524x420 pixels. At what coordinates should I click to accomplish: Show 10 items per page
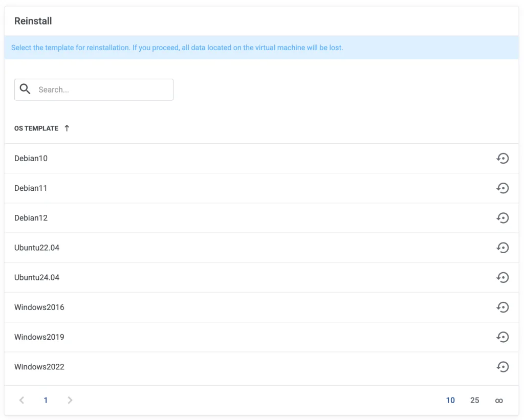[x=450, y=400]
